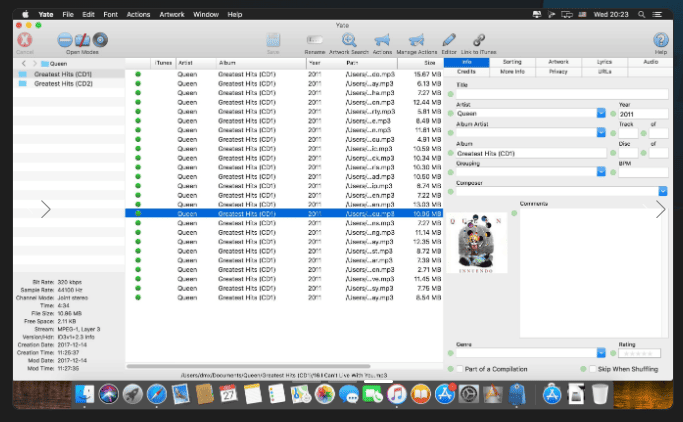Screen dimensions: 683x422
Task: Open the Grouping dropdown arrow
Action: [x=601, y=172]
